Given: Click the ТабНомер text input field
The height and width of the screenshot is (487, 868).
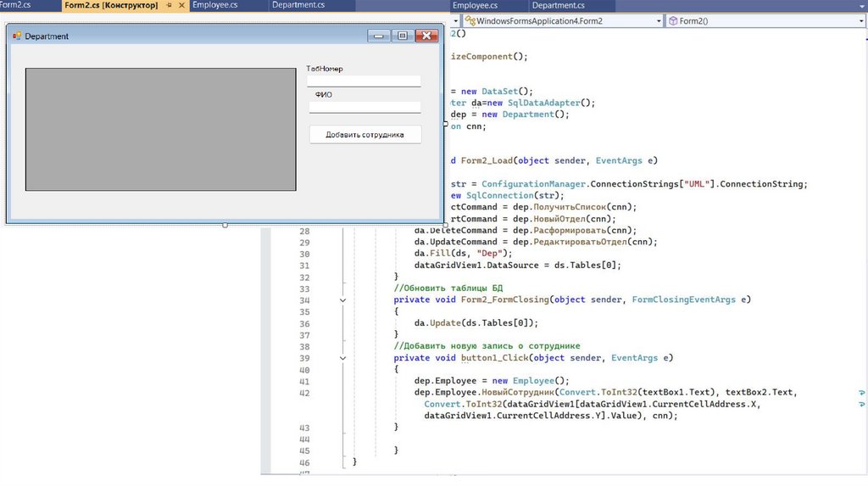Looking at the screenshot, I should (364, 81).
